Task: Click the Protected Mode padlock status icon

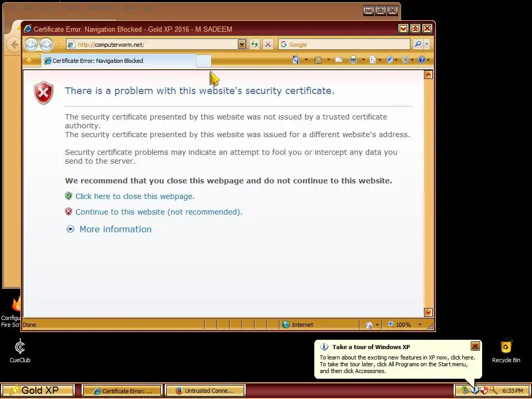Action: [x=369, y=325]
